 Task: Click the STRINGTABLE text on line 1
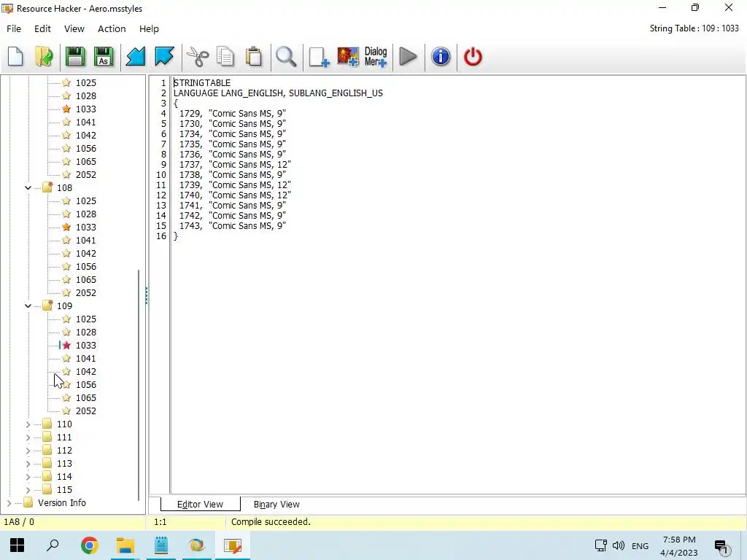tap(202, 83)
